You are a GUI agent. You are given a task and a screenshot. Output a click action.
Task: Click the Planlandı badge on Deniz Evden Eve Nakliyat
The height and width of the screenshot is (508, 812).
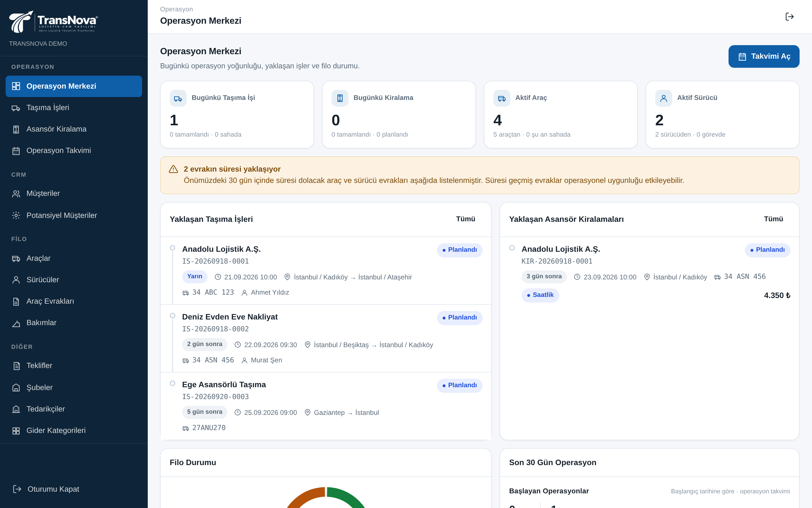460,318
